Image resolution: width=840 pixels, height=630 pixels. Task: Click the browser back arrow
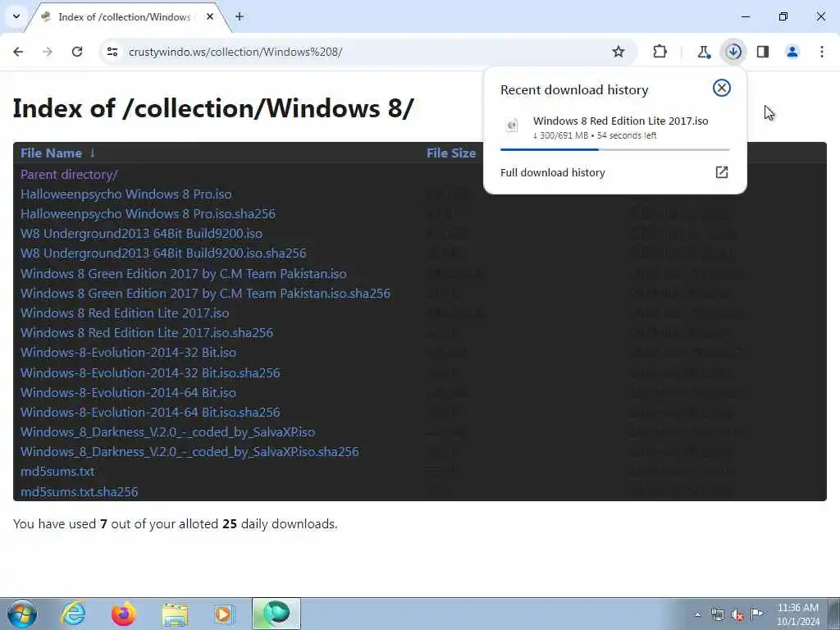tap(18, 52)
